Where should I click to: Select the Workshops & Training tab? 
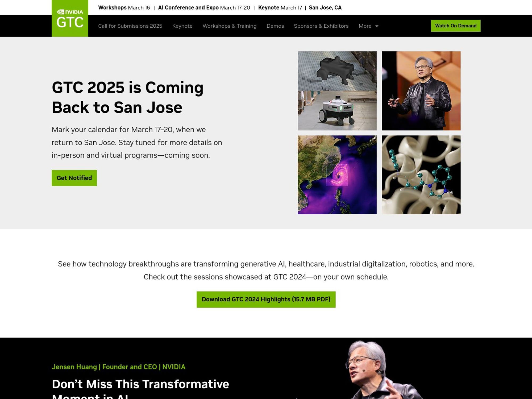click(230, 26)
